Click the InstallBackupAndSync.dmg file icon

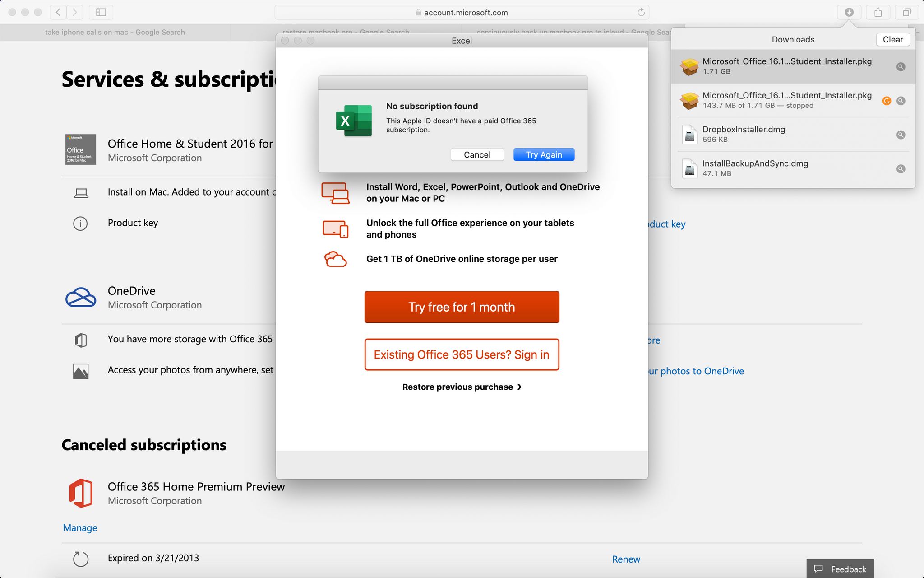[689, 169]
